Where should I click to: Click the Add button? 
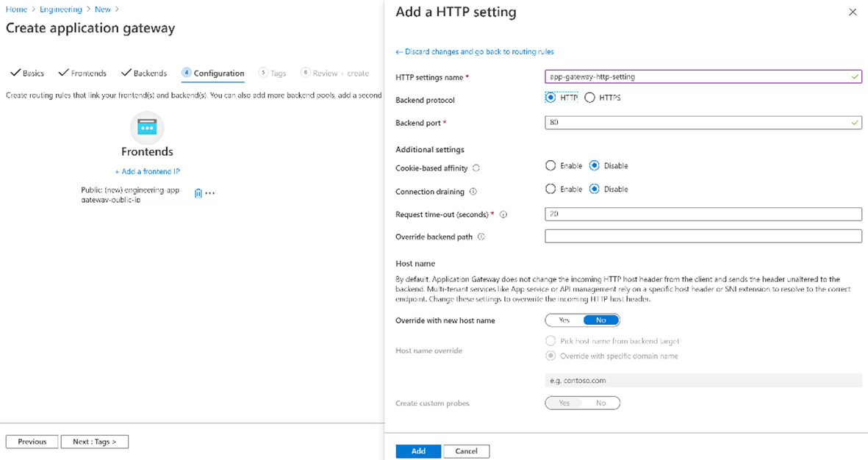(x=418, y=451)
